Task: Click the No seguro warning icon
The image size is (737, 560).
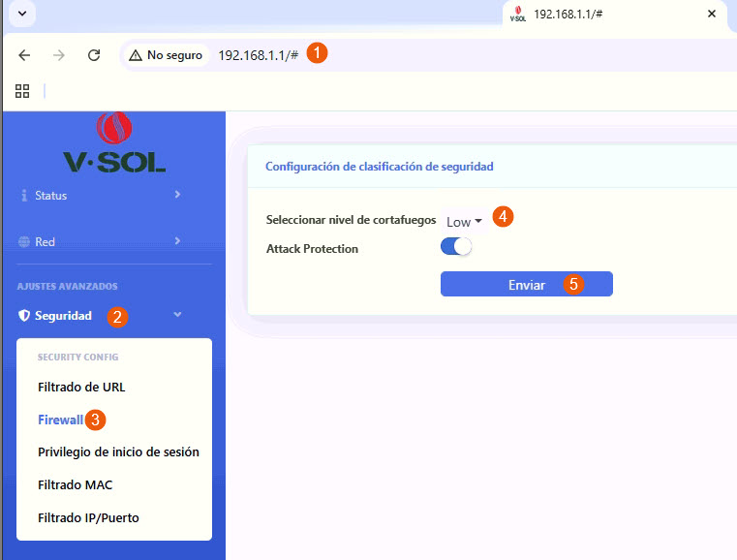Action: [x=135, y=55]
